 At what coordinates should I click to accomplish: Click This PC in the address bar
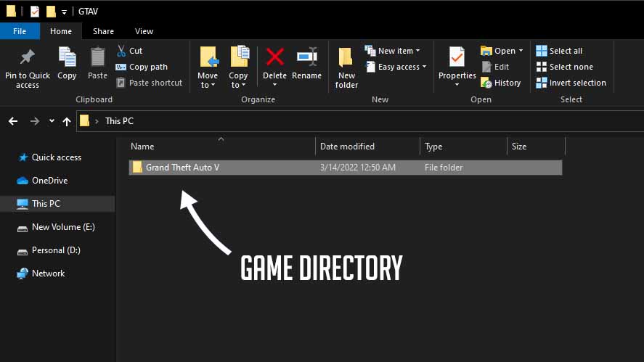[119, 121]
